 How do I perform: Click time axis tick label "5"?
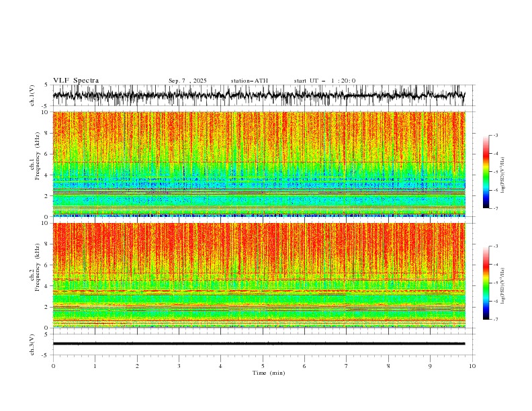(x=263, y=366)
